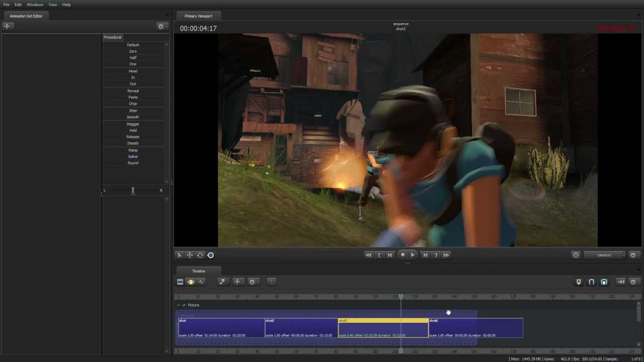This screenshot has height=362, width=644.
Task: Apply the Stagger procedural preset
Action: click(133, 124)
